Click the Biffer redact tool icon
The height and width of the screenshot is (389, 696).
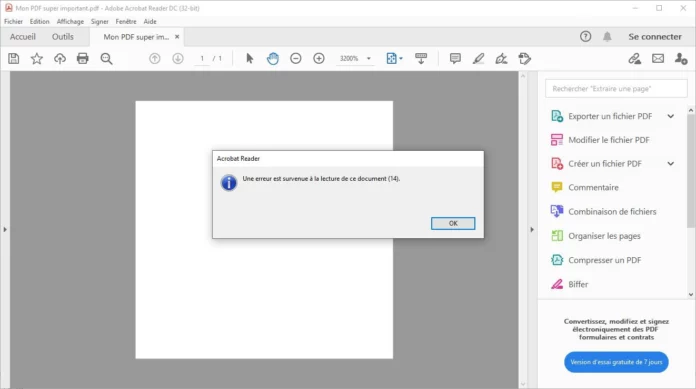(557, 284)
